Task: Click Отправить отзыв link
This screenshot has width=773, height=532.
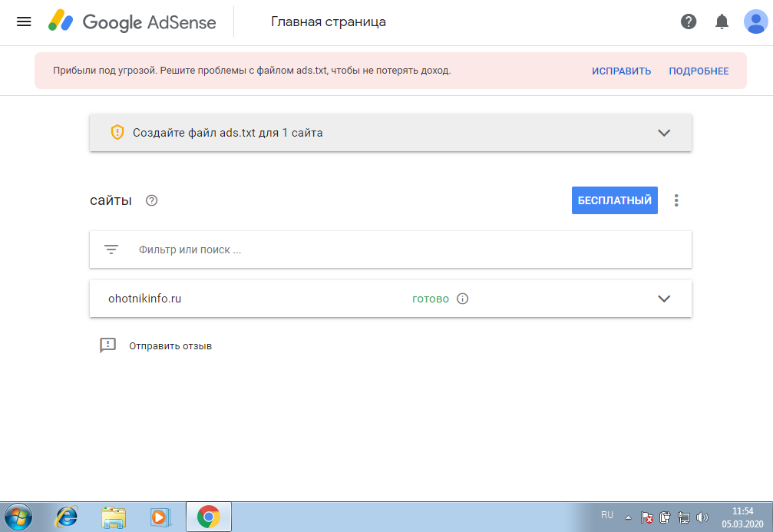Action: (170, 346)
